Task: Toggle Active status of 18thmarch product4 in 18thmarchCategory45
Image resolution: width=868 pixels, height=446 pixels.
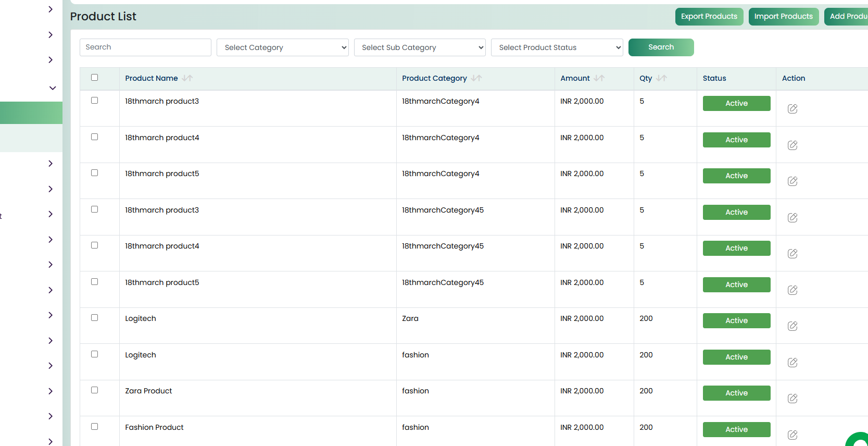Action: coord(737,249)
